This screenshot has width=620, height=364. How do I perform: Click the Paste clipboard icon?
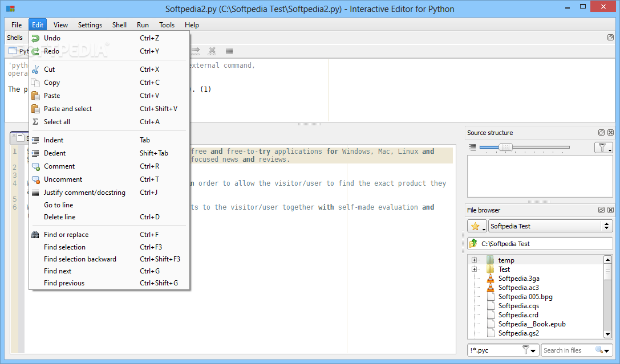click(x=35, y=96)
